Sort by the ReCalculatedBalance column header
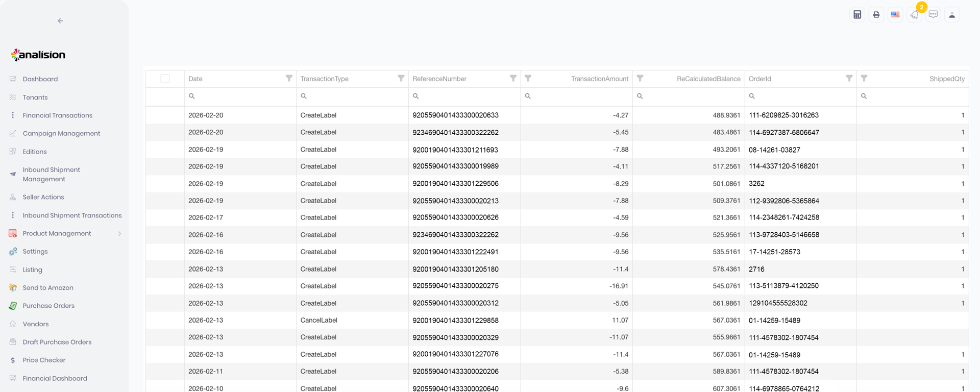 pyautogui.click(x=708, y=79)
